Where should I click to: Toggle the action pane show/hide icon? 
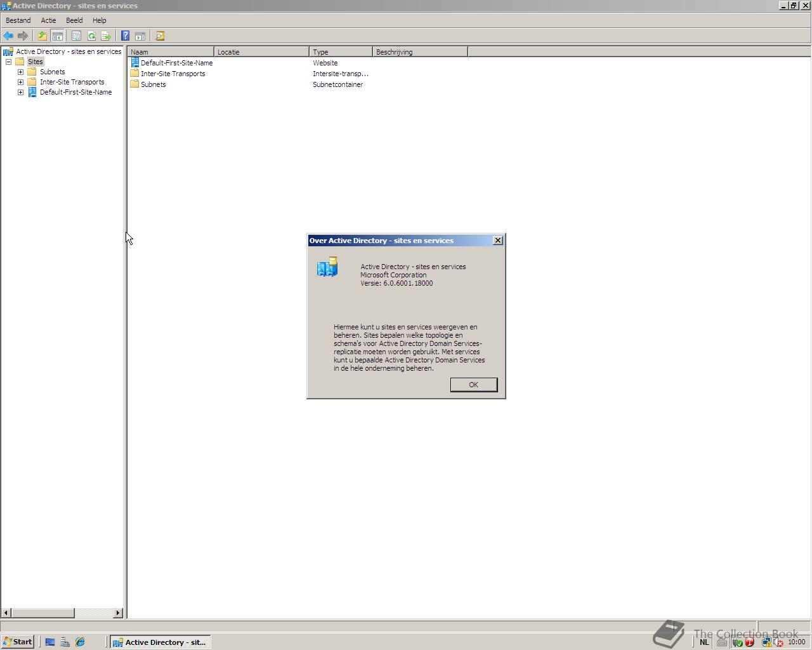tap(140, 36)
